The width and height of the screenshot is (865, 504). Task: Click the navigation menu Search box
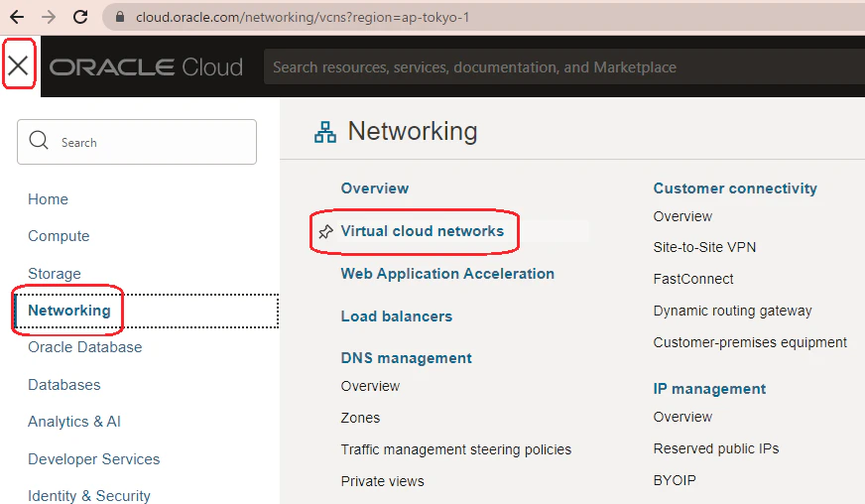(137, 142)
